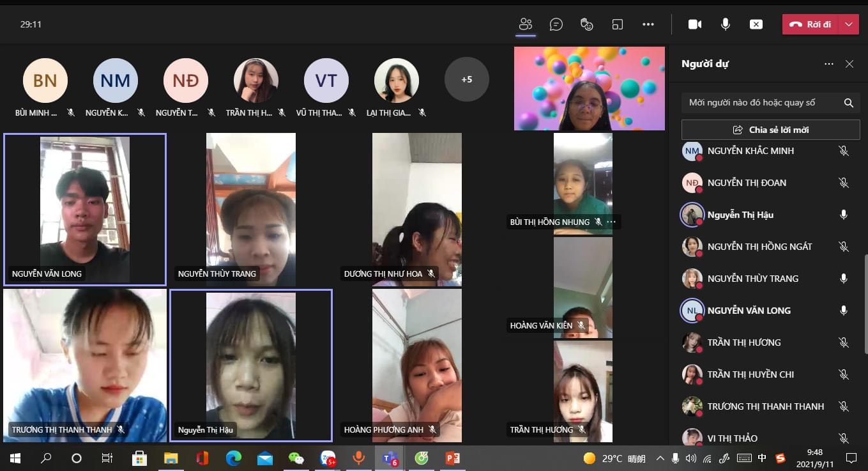Click the Rời đi leave button
868x471 pixels.
click(811, 24)
